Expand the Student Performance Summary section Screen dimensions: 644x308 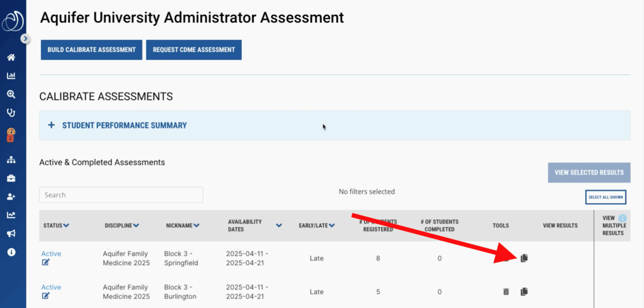coord(51,125)
